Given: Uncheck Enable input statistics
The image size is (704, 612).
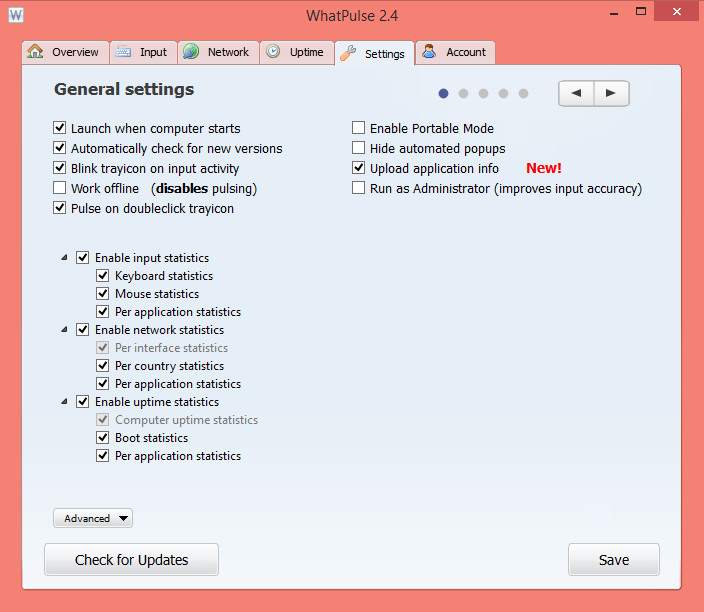Looking at the screenshot, I should [x=83, y=258].
